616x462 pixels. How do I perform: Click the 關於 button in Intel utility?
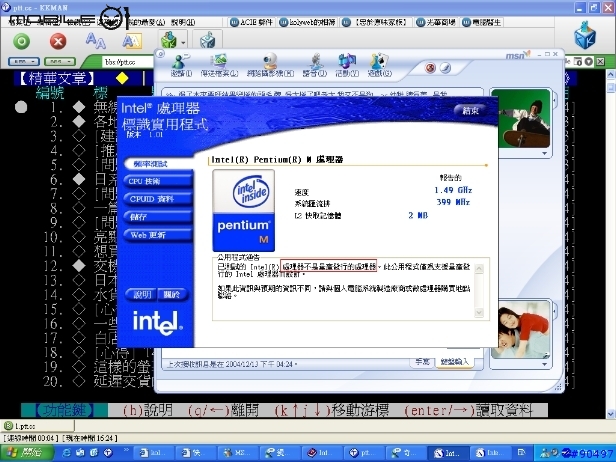tap(173, 294)
